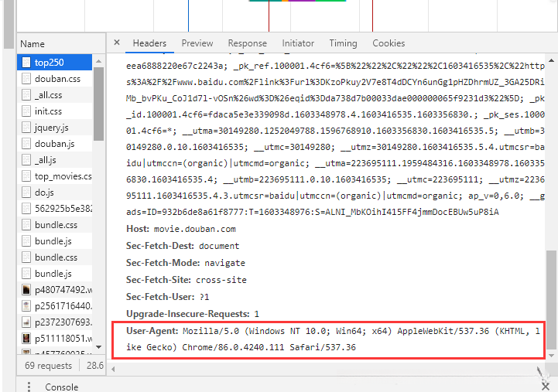Viewport: 558px width, 392px height.
Task: Switch to the Headers tab
Action: click(149, 43)
